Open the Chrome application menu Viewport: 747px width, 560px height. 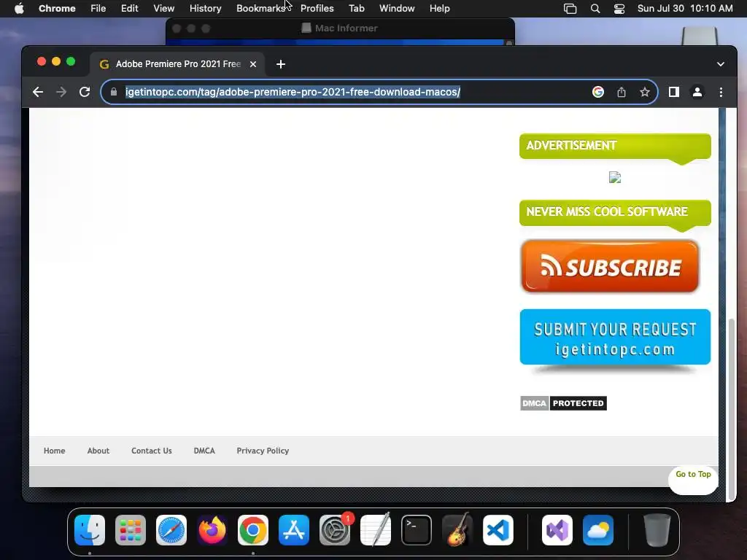coord(57,9)
